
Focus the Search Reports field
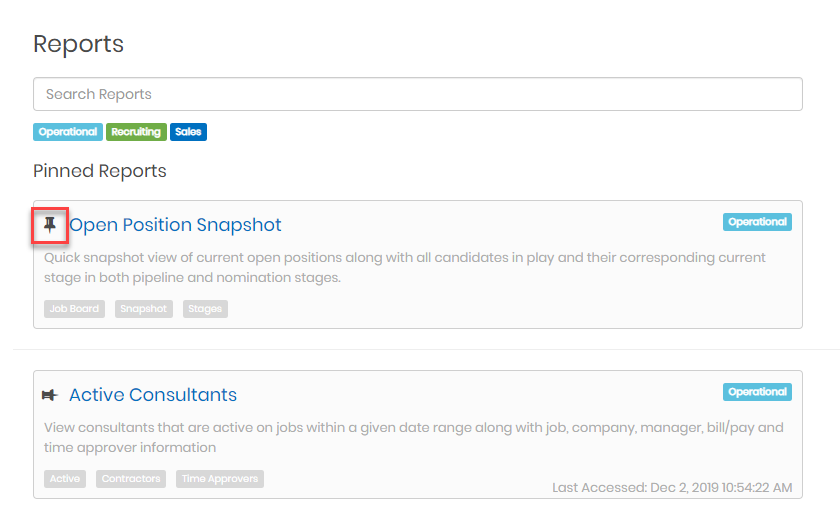pyautogui.click(x=417, y=94)
